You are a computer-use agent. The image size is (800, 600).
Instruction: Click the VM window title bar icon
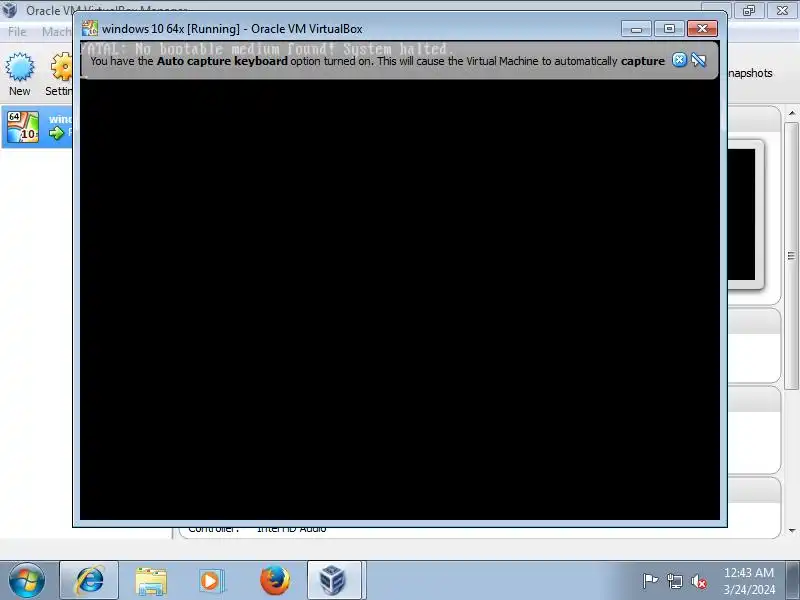[90, 28]
